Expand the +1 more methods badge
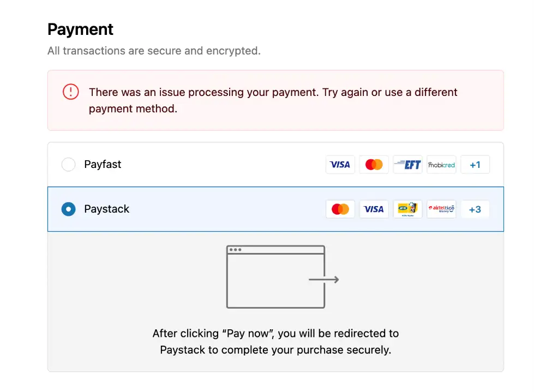This screenshot has height=392, width=534. coord(475,165)
